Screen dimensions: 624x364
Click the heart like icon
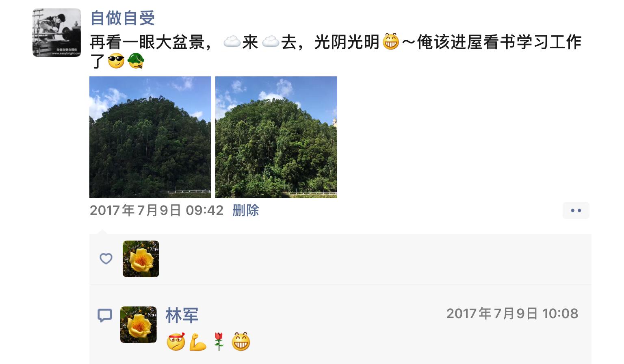pos(106,259)
